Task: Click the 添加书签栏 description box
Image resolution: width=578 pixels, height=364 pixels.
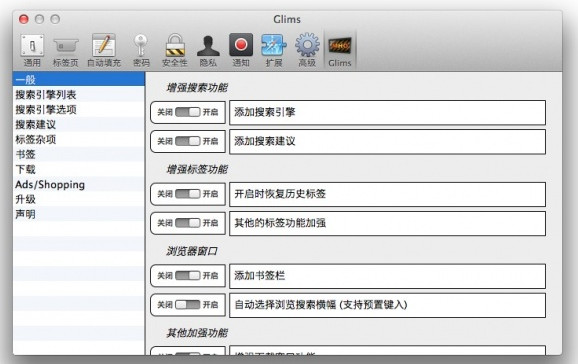Action: coord(387,276)
